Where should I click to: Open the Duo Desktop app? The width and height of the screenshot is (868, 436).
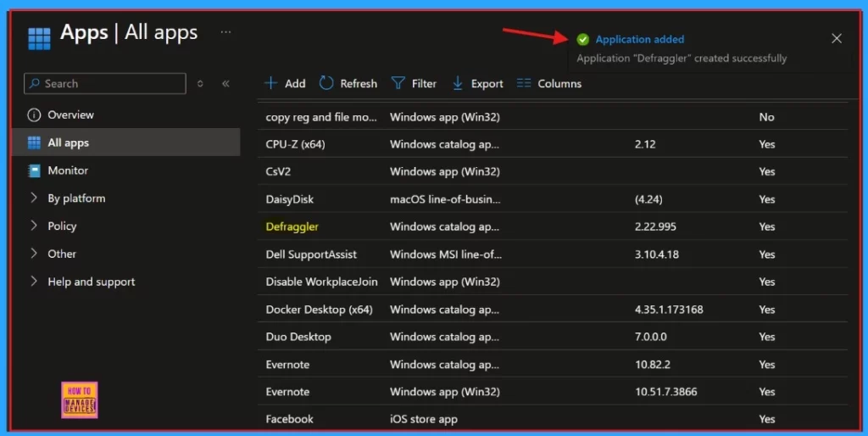pyautogui.click(x=298, y=337)
